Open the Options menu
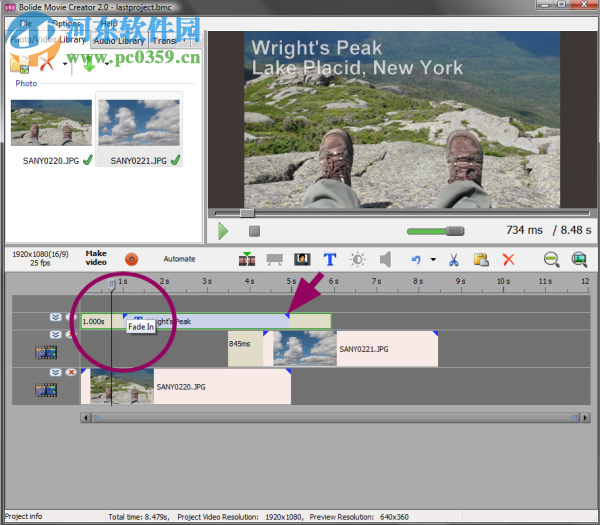This screenshot has height=525, width=600. tap(67, 24)
